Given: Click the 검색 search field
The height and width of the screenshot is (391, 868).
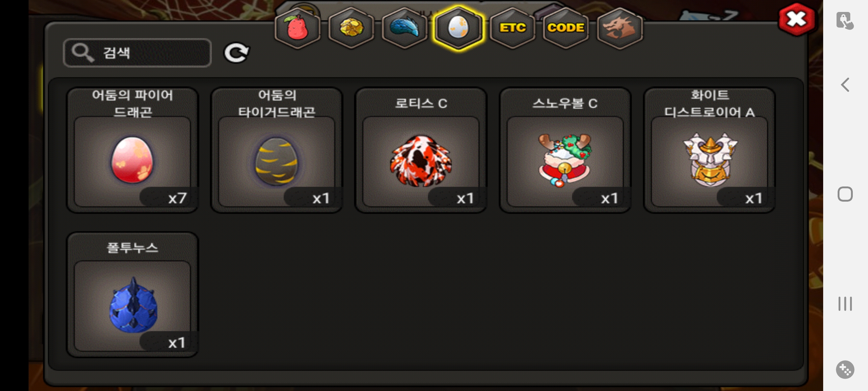Looking at the screenshot, I should [x=137, y=53].
